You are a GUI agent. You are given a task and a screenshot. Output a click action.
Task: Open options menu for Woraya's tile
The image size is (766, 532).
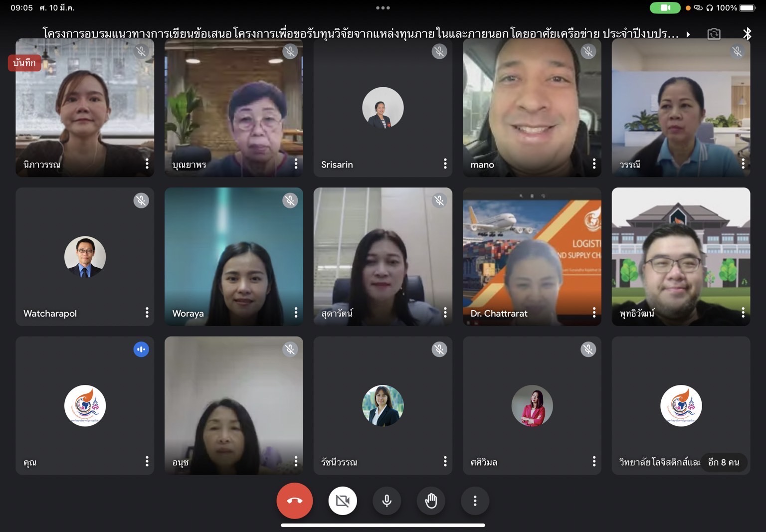[296, 313]
